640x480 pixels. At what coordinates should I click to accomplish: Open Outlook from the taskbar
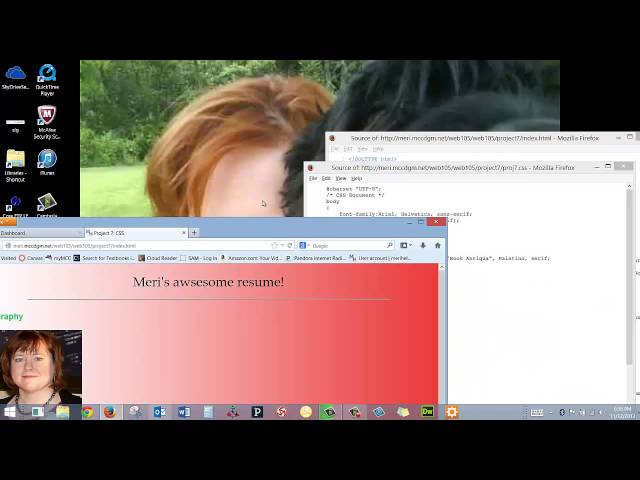tap(160, 412)
